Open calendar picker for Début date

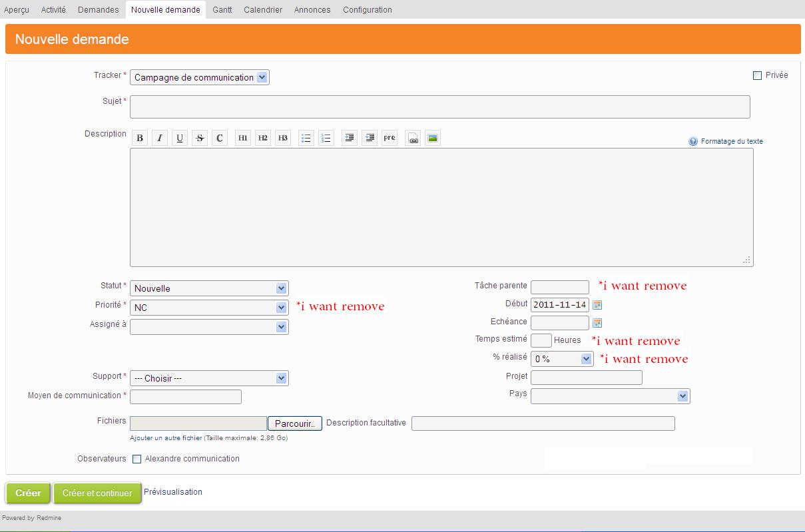597,305
